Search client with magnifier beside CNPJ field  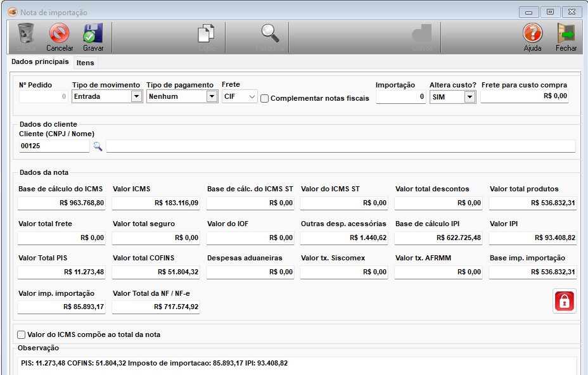coord(98,146)
